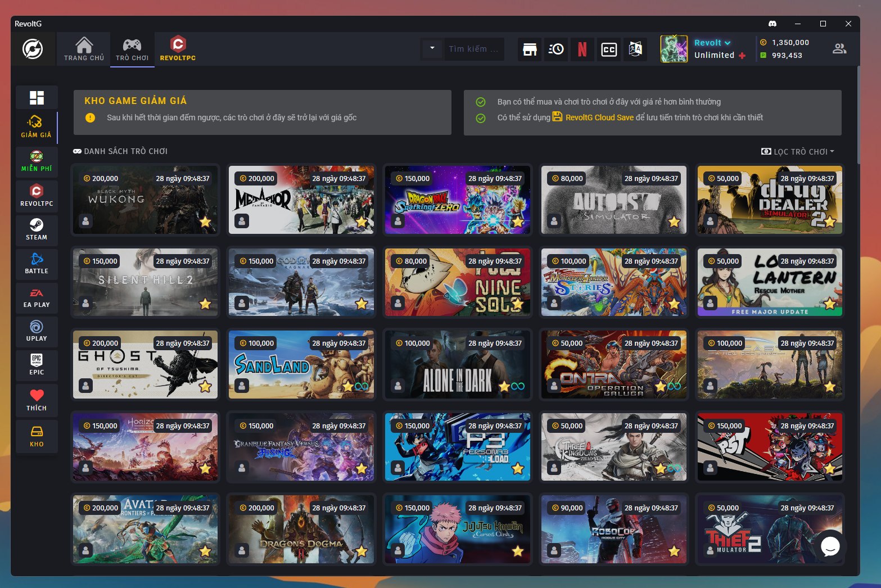This screenshot has height=588, width=881.
Task: Focus the Tìm kiếm search field
Action: [473, 49]
